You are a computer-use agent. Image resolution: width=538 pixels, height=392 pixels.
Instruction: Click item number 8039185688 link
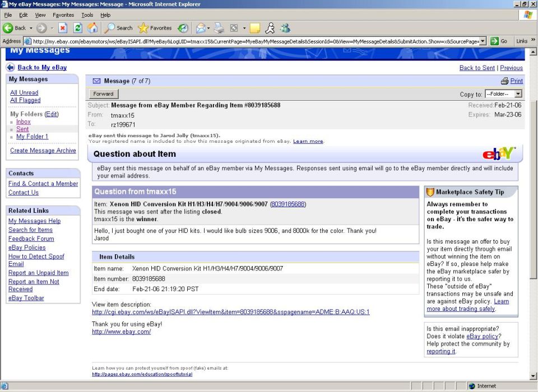click(288, 204)
